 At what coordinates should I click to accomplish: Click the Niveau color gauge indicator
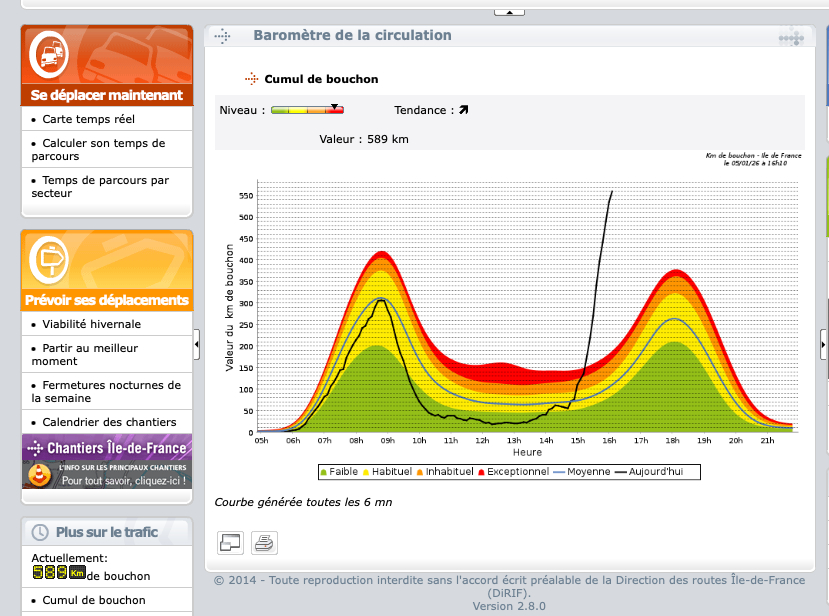(x=307, y=110)
